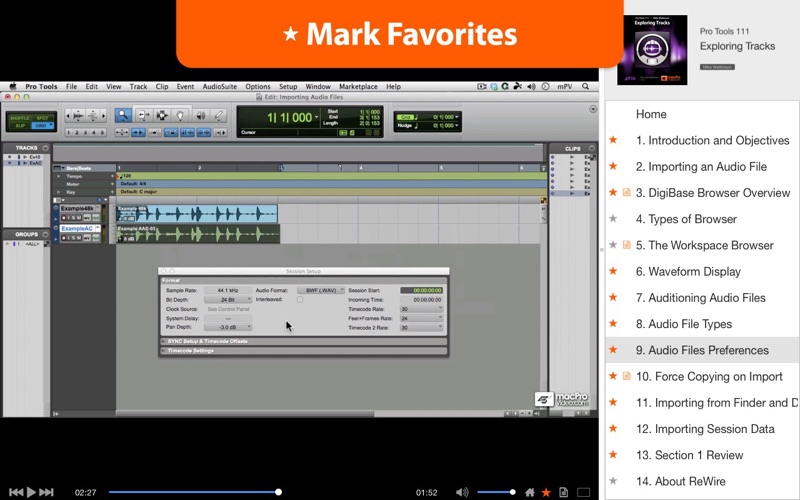Select the Trim tool

point(143,116)
